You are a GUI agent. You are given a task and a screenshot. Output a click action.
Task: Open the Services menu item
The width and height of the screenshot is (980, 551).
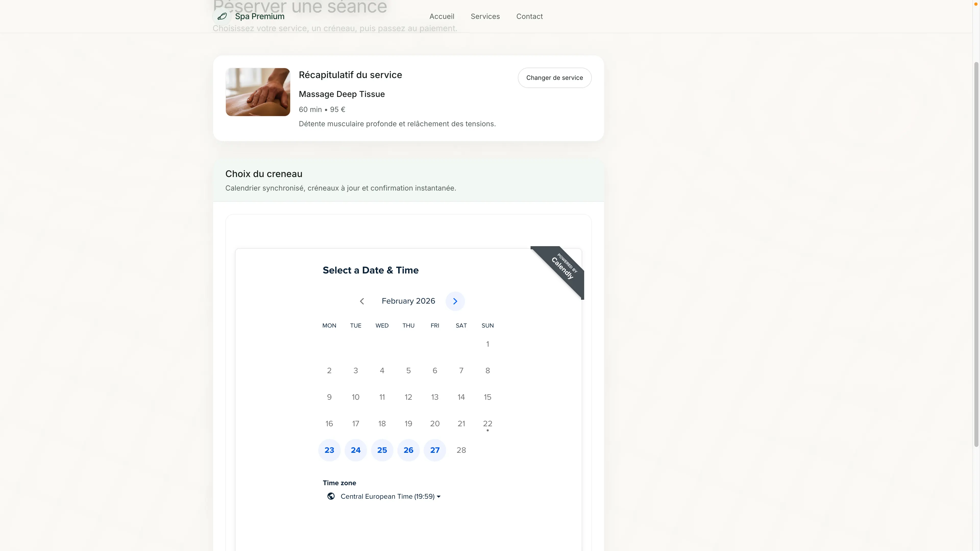point(485,16)
